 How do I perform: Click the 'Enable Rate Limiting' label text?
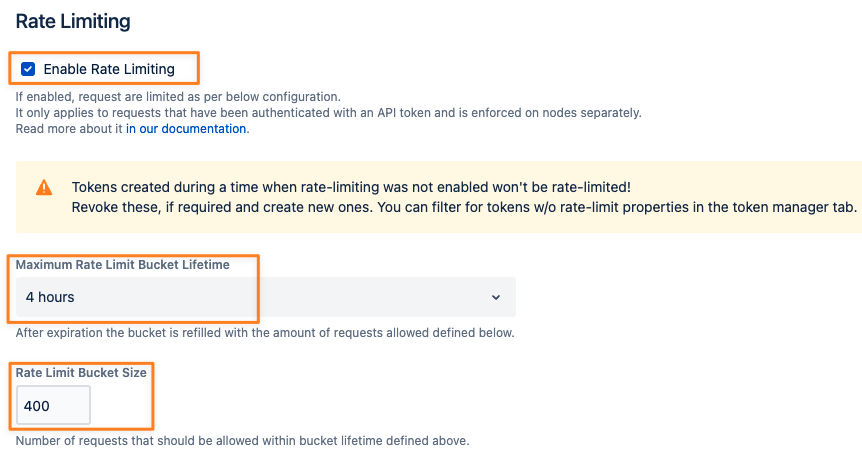pos(109,69)
